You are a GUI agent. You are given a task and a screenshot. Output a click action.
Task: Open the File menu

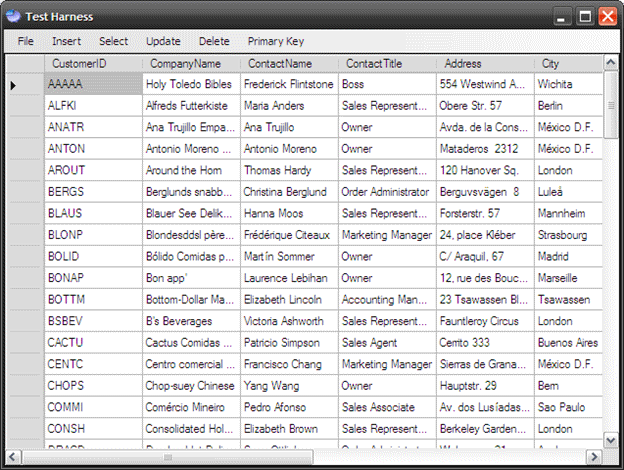[x=25, y=41]
